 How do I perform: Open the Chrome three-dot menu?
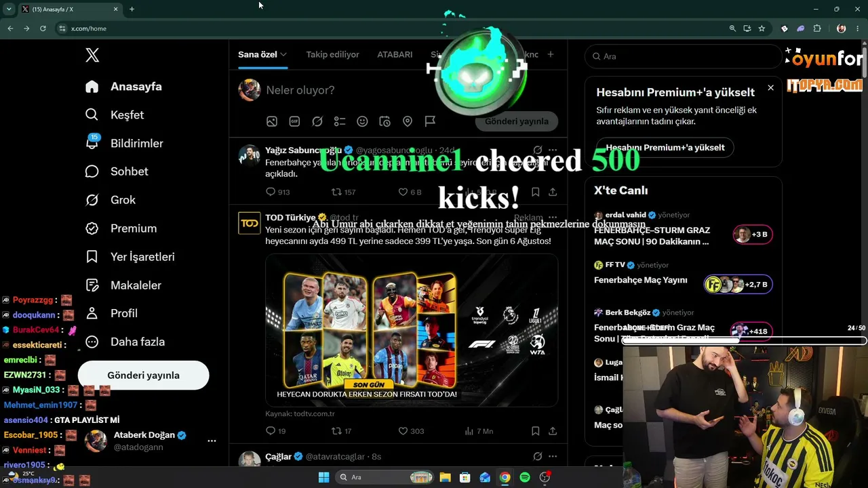point(858,28)
